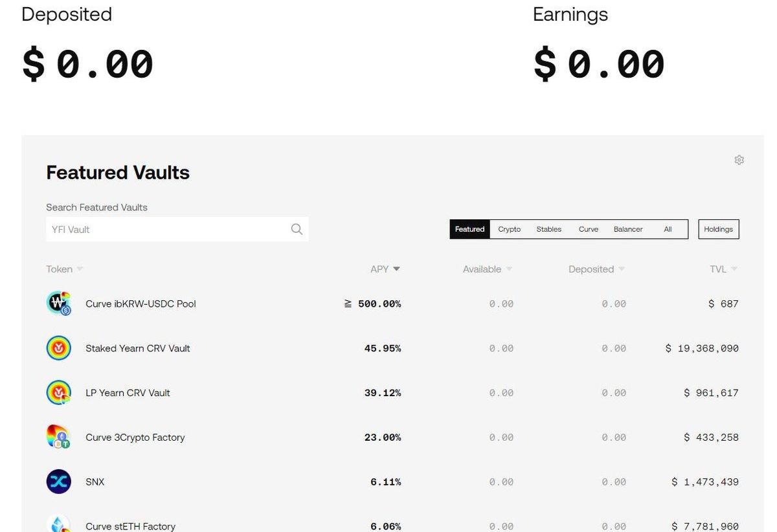Image resolution: width=777 pixels, height=532 pixels.
Task: Open the Stables tab
Action: (549, 229)
